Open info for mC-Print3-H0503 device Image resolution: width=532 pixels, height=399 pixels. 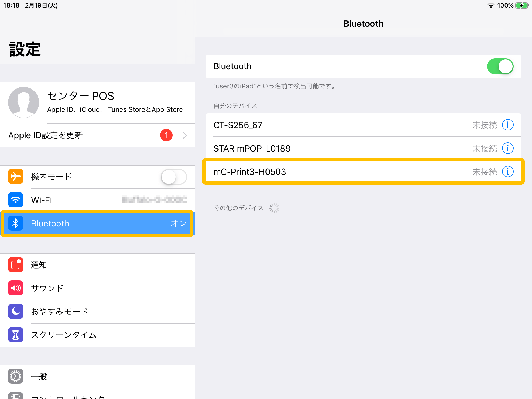(508, 172)
